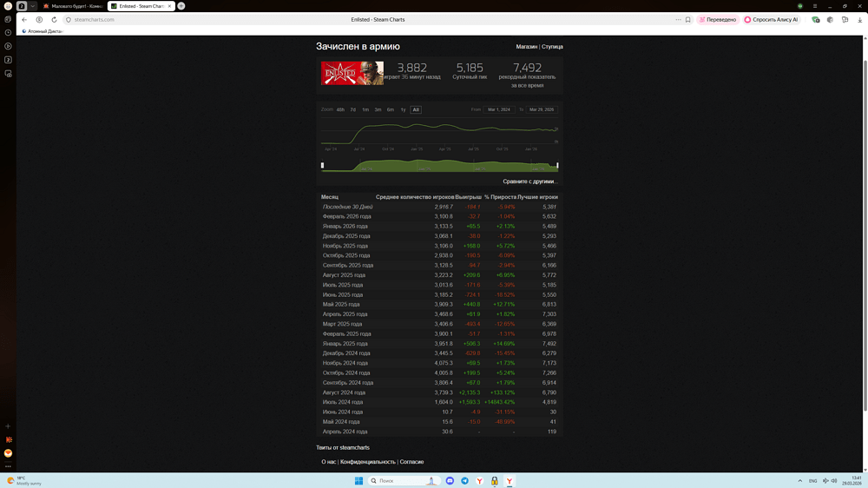Image resolution: width=868 pixels, height=488 pixels.
Task: Click the chart range navigator strip
Action: (439, 165)
